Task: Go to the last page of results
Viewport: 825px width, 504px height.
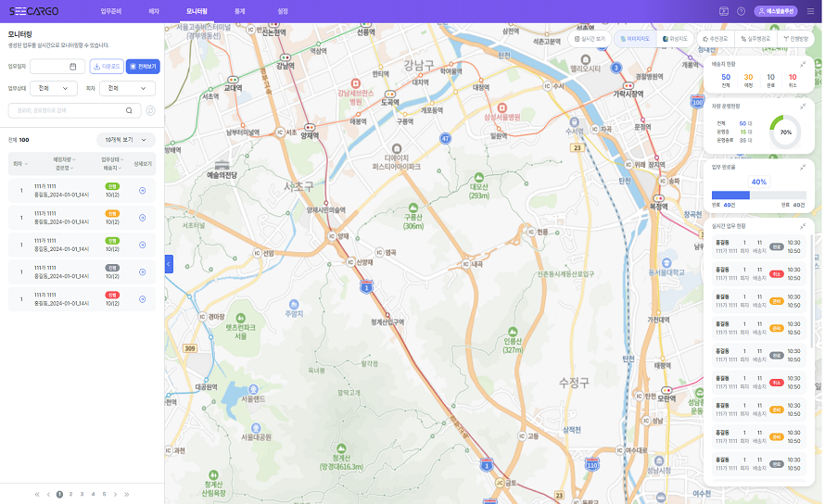Action: point(126,495)
